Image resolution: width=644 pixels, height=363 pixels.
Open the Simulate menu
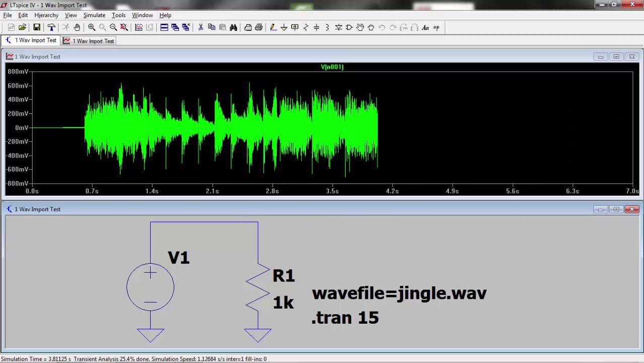[x=94, y=15]
